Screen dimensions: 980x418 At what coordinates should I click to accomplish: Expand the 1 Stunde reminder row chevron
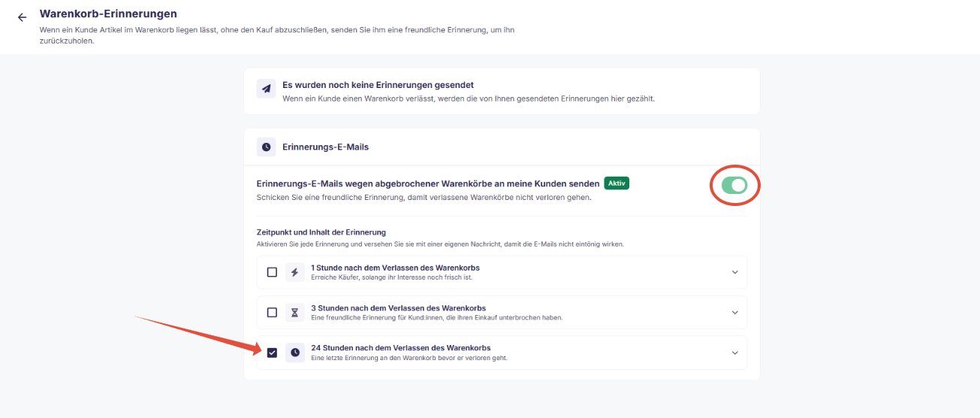735,272
